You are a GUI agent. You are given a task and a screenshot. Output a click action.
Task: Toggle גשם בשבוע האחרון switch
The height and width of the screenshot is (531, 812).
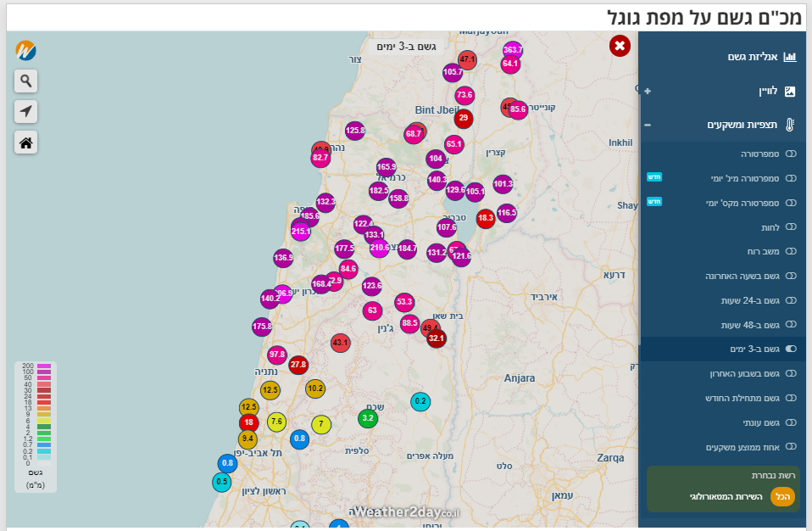pos(791,373)
